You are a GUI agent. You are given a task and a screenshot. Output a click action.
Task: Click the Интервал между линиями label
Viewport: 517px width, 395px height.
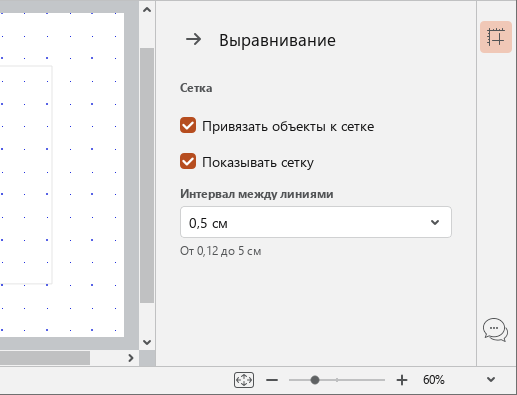coord(257,194)
